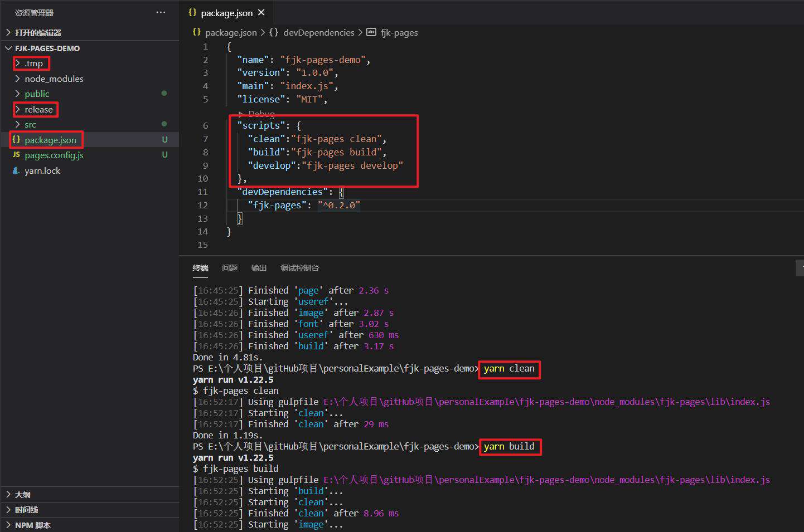Click the '$ fjk-pages build' terminal line
Viewport: 804px width, 532px height.
coord(236,468)
